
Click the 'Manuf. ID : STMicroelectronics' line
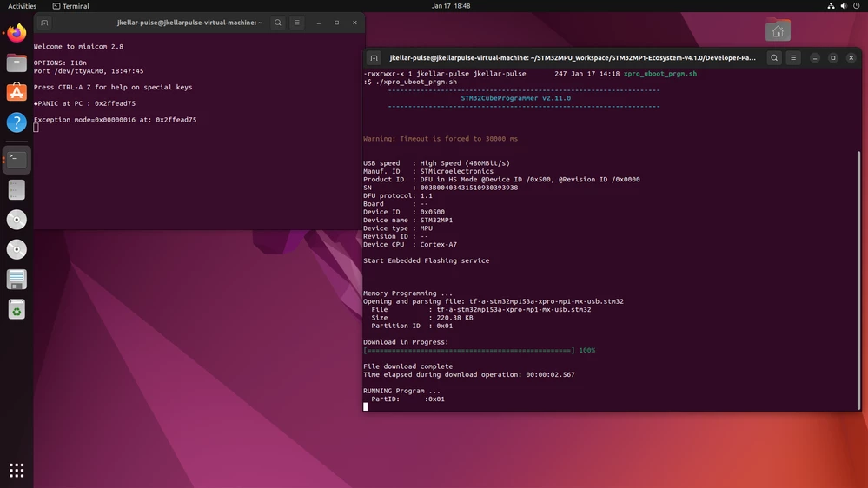coord(428,172)
